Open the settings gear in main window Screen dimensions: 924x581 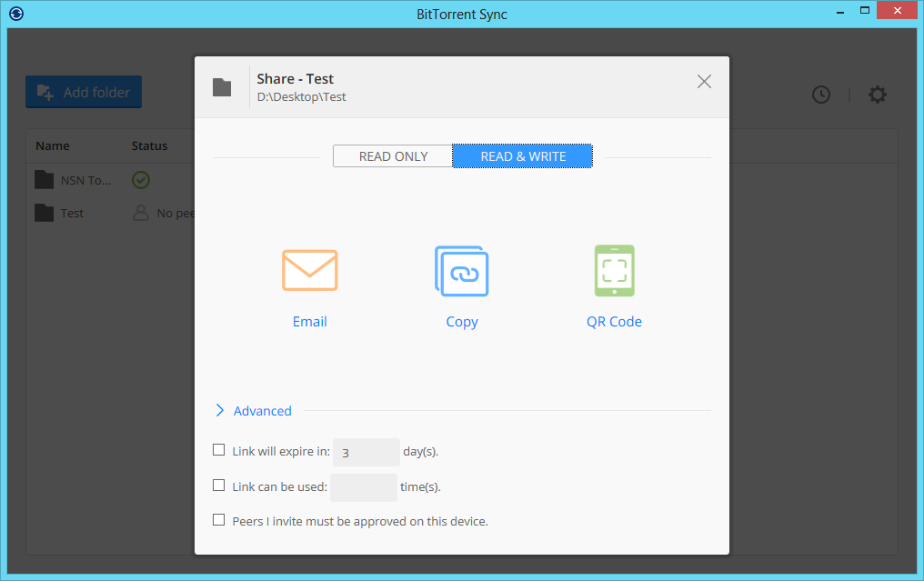tap(878, 95)
